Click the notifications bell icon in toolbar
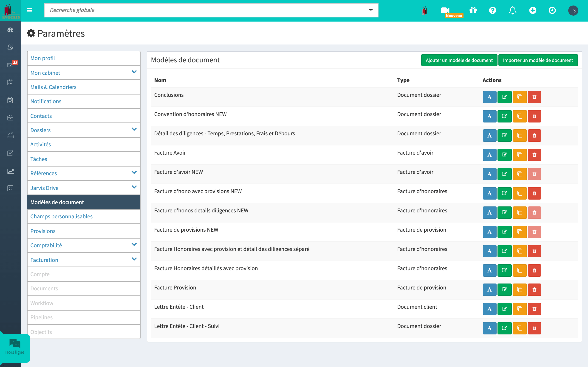 pos(514,10)
